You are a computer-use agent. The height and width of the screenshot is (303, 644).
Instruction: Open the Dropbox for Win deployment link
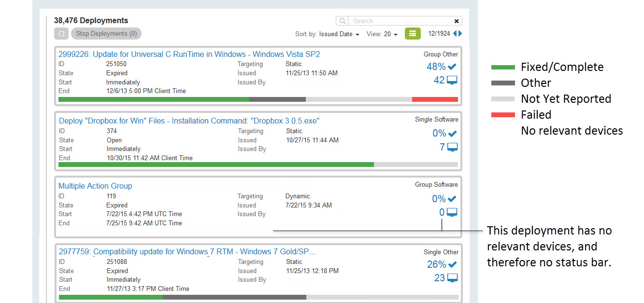tap(189, 121)
